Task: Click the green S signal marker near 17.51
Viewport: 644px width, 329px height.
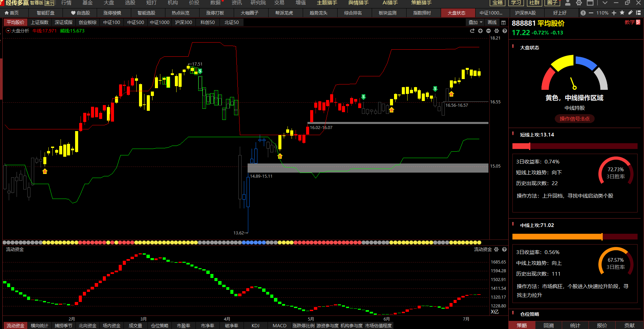Action: (200, 71)
